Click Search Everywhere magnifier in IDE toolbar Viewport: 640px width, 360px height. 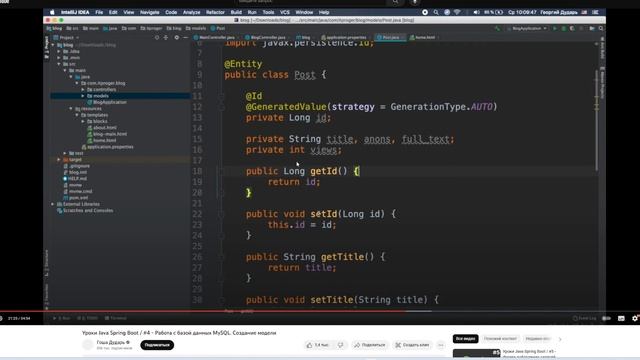[x=601, y=29]
